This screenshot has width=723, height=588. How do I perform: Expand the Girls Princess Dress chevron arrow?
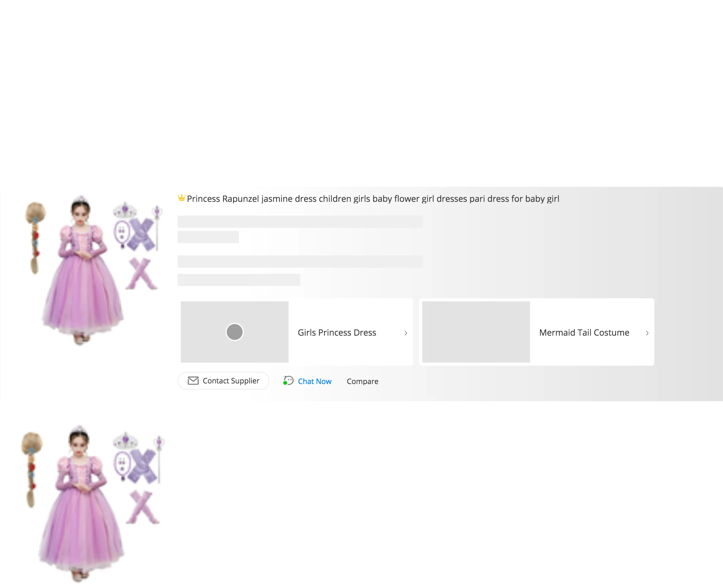(406, 333)
